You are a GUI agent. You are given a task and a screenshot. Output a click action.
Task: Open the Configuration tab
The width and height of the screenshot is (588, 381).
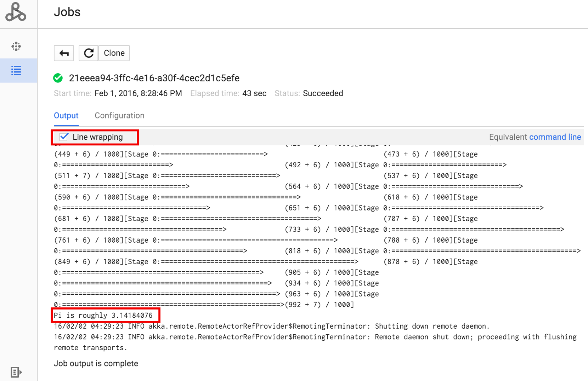pos(119,116)
